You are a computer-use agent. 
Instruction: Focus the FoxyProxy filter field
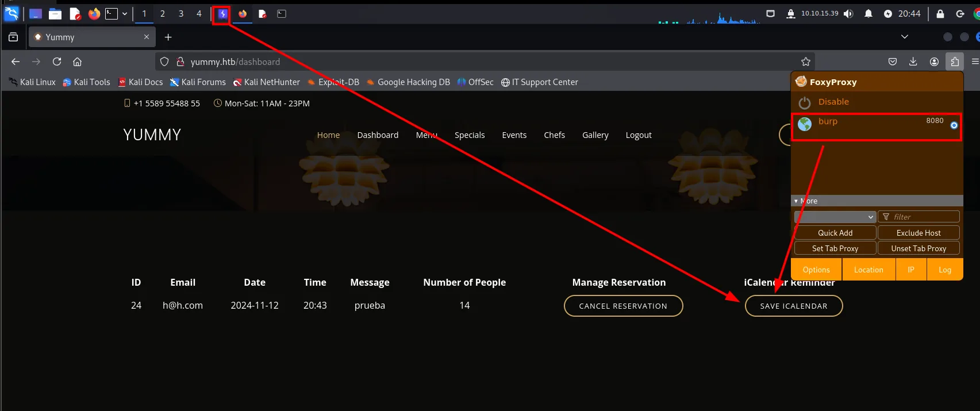pos(918,217)
